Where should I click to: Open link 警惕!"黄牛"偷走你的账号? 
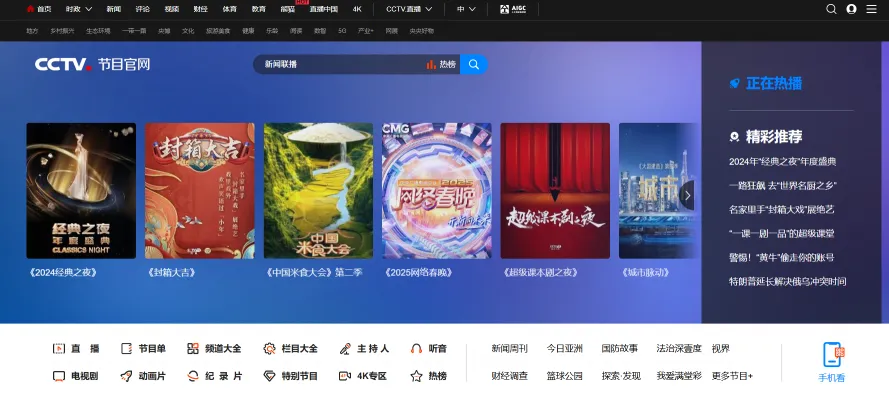point(782,257)
